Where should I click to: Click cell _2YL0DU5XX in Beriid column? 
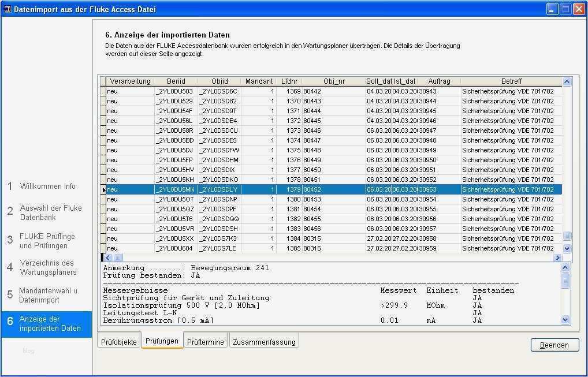click(x=176, y=238)
